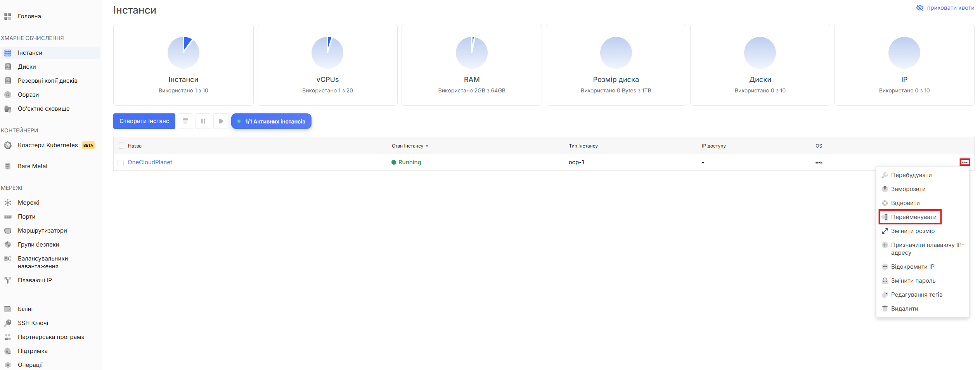Open the OneCloudPlanet instance link

(150, 162)
